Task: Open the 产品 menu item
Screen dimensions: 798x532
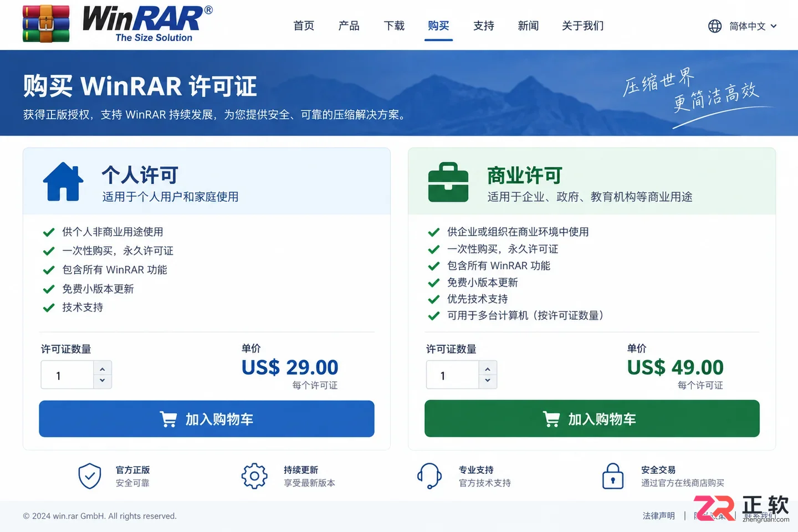Action: (x=349, y=26)
